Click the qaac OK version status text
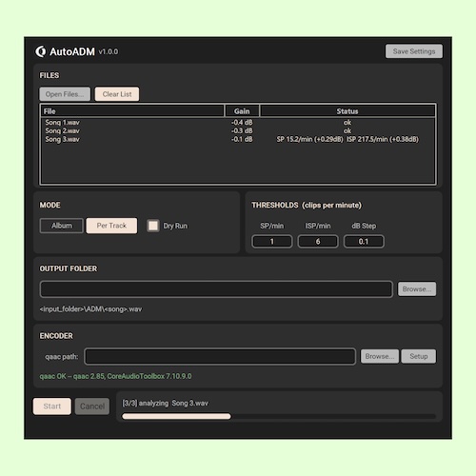 point(115,376)
